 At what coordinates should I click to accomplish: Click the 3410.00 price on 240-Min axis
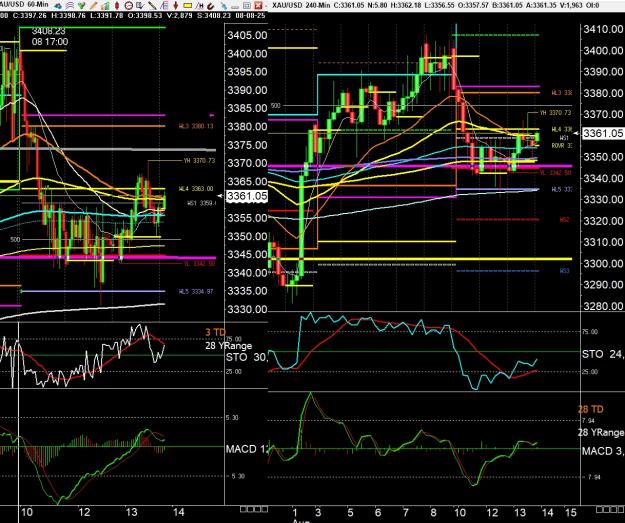[603, 29]
